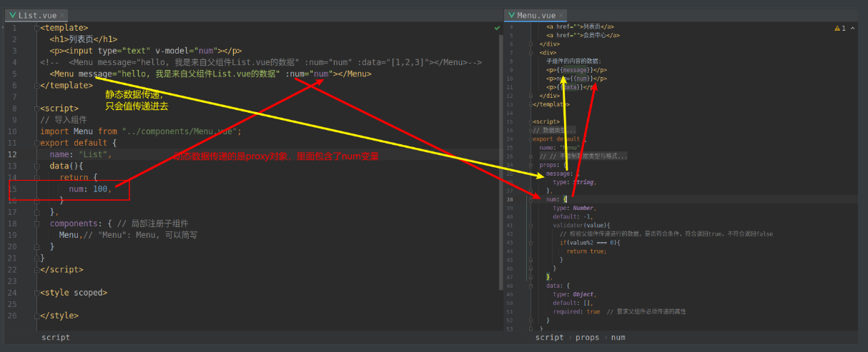Click the 'type: String,' line in Menu.vue
868x352 pixels.
point(575,182)
